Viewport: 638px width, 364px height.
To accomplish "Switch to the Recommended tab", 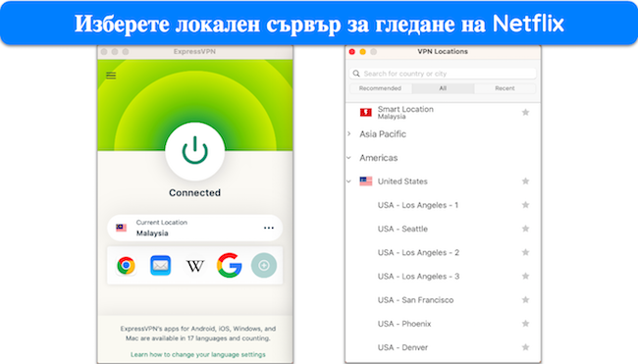I will [381, 88].
